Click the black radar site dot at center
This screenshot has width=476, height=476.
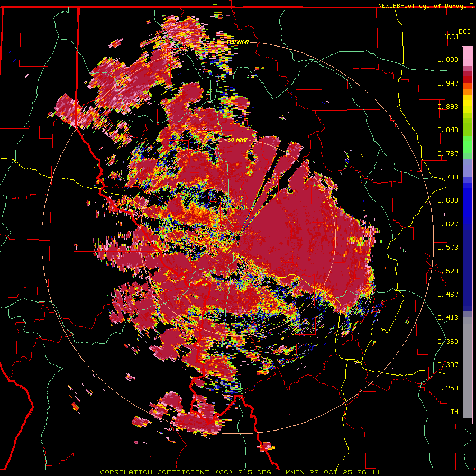pos(237,237)
